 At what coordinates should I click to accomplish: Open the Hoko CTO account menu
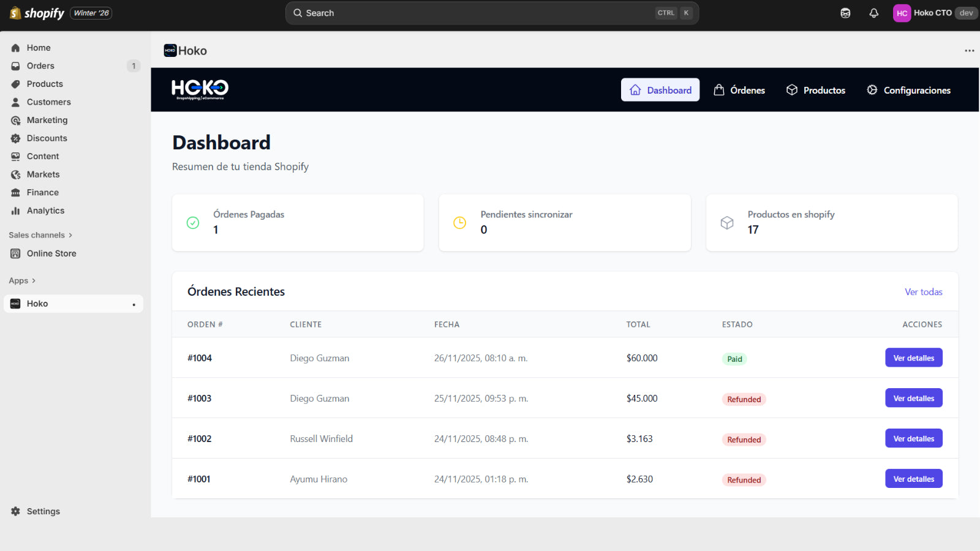935,13
